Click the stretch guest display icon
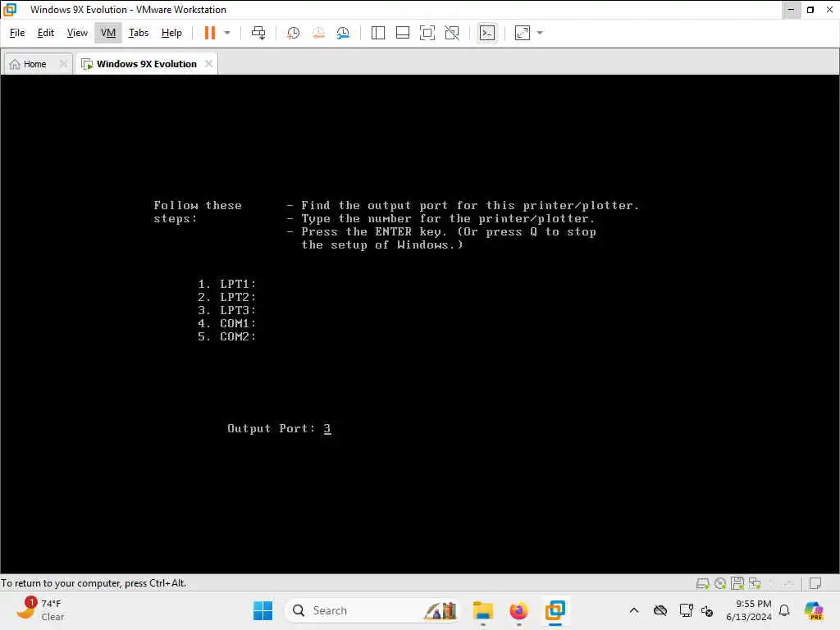The height and width of the screenshot is (630, 840). 523,33
